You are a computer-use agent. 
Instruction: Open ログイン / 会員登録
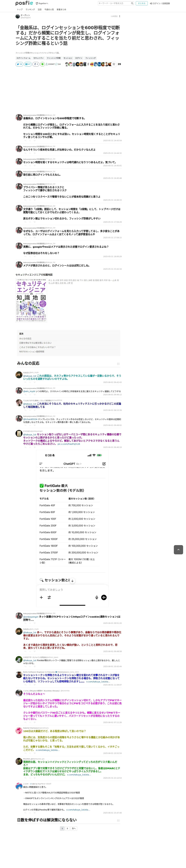160,3
